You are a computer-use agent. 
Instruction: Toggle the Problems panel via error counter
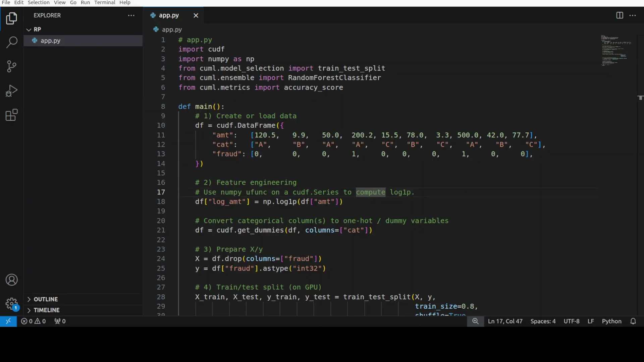click(33, 321)
